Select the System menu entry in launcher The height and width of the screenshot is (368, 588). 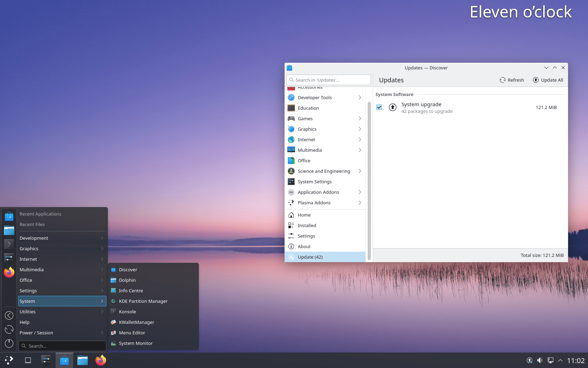pos(62,301)
